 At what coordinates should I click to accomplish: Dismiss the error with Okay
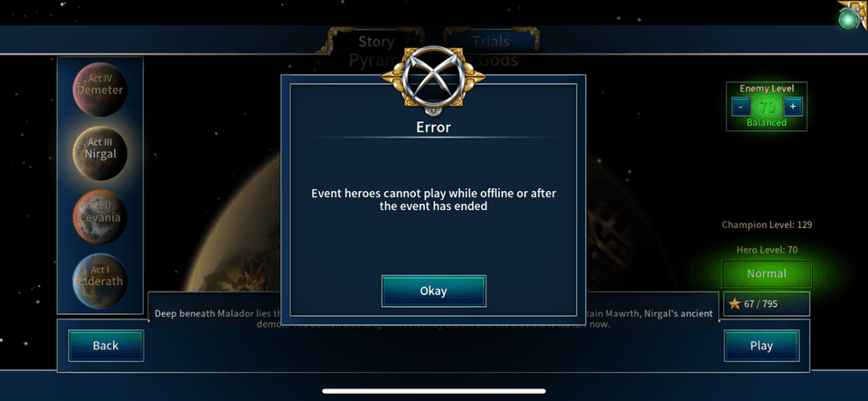pyautogui.click(x=433, y=291)
